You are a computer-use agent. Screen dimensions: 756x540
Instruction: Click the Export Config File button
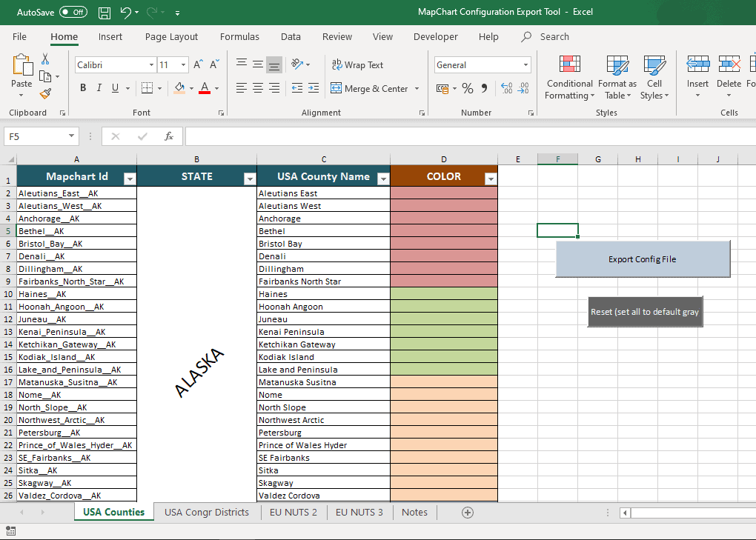(x=643, y=259)
